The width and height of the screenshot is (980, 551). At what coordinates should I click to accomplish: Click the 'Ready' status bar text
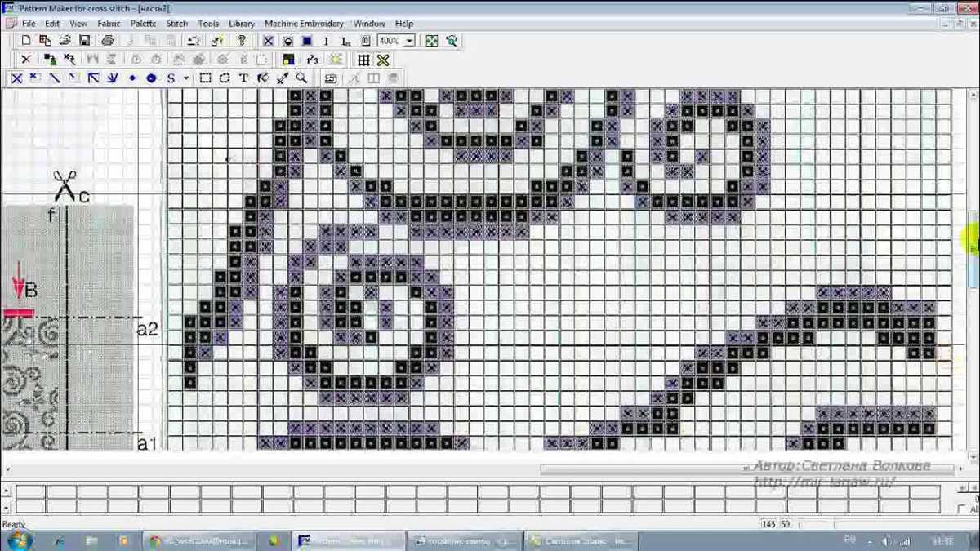(x=14, y=524)
